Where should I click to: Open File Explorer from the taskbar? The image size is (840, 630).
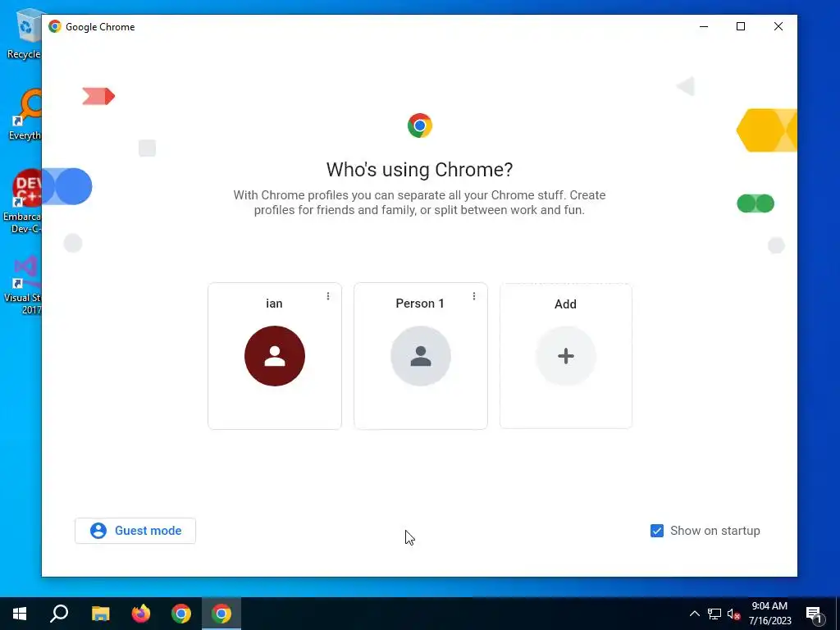101,614
